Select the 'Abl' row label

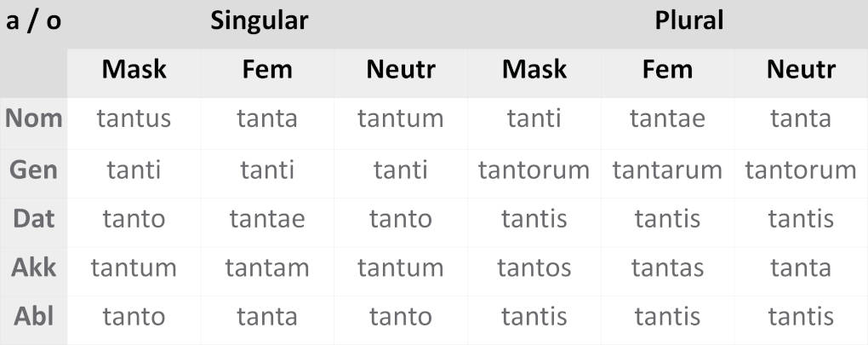tap(34, 318)
